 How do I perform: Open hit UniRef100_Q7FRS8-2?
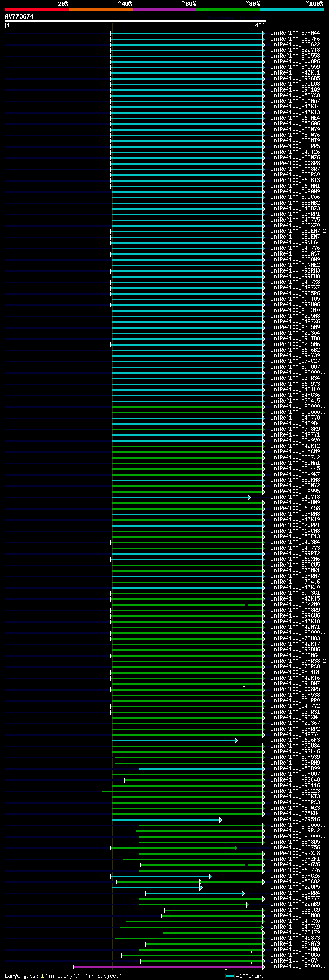tap(298, 661)
